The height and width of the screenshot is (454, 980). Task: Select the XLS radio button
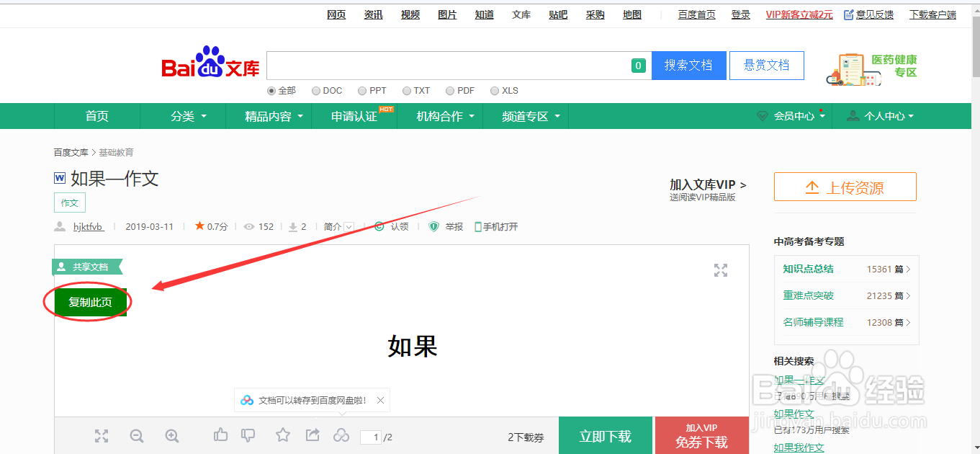coord(495,91)
